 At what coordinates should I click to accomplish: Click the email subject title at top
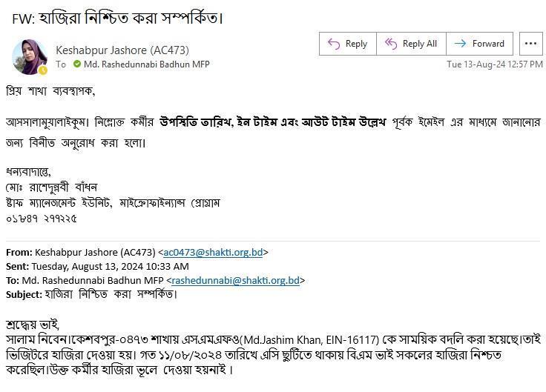pyautogui.click(x=117, y=18)
